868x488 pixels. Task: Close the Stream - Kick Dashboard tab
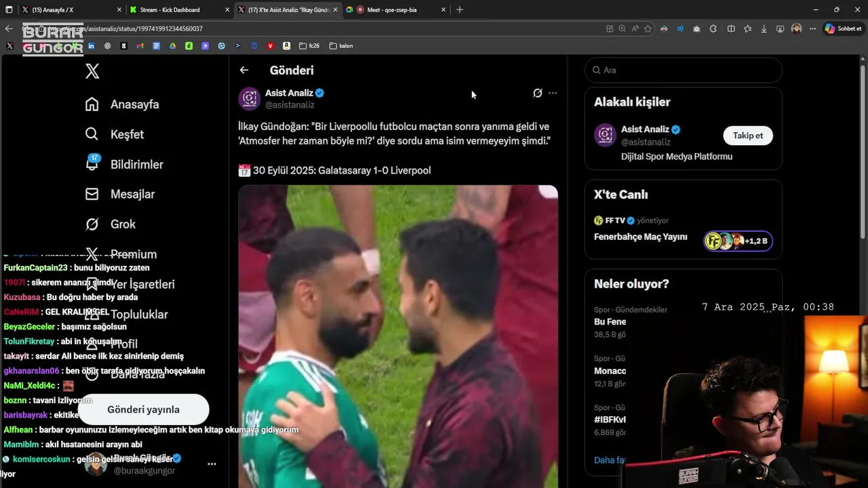[x=227, y=9]
